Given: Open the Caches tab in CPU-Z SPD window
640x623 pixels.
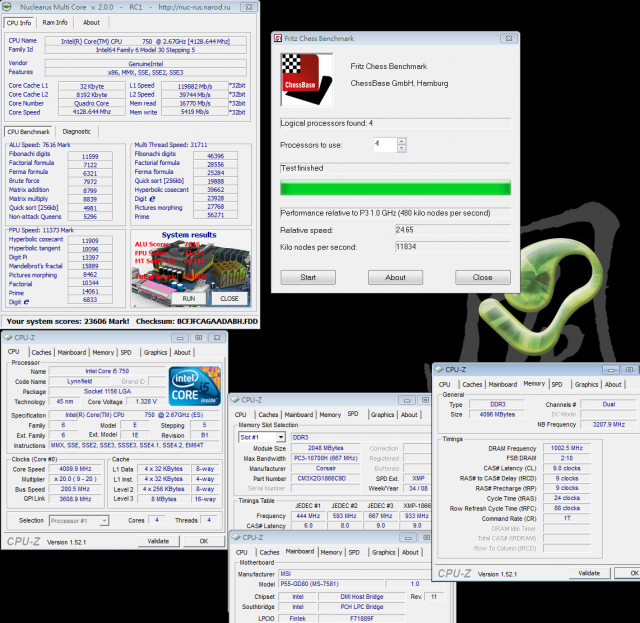Looking at the screenshot, I should pyautogui.click(x=268, y=414).
